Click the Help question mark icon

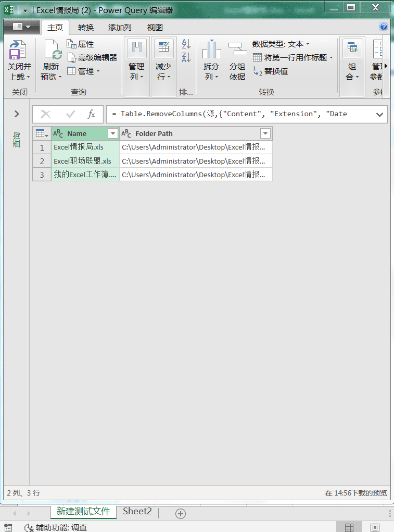[x=384, y=27]
